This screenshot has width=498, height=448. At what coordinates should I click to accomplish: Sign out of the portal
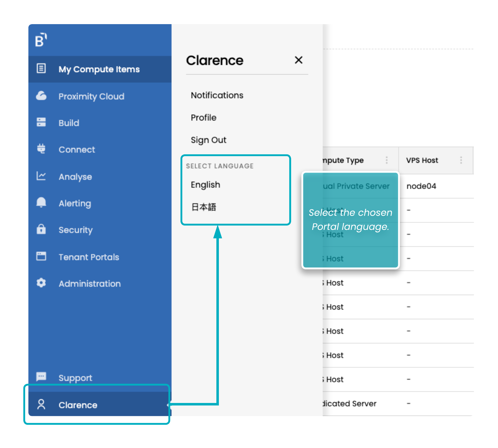[208, 140]
